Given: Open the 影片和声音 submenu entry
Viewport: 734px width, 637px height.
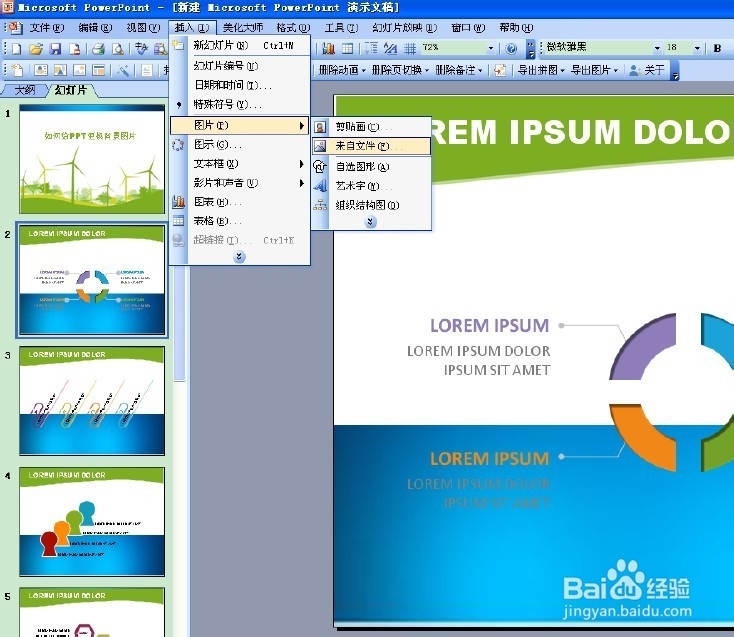Looking at the screenshot, I should tap(240, 183).
